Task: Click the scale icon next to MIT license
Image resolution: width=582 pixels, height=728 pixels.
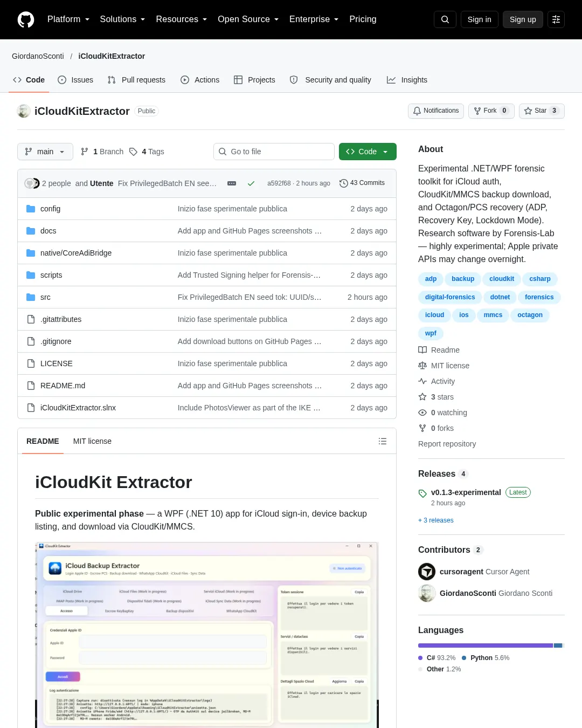Action: click(422, 366)
